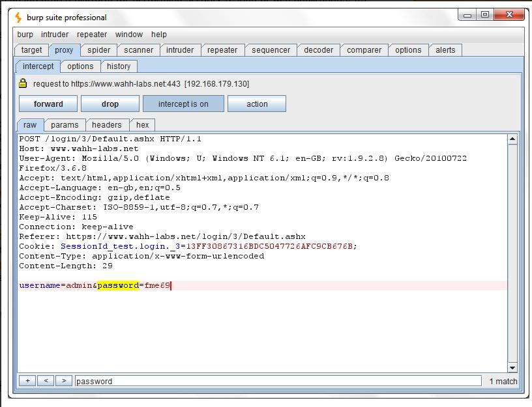Open the intruder menu in the menu bar
The image size is (532, 407).
[x=55, y=35]
